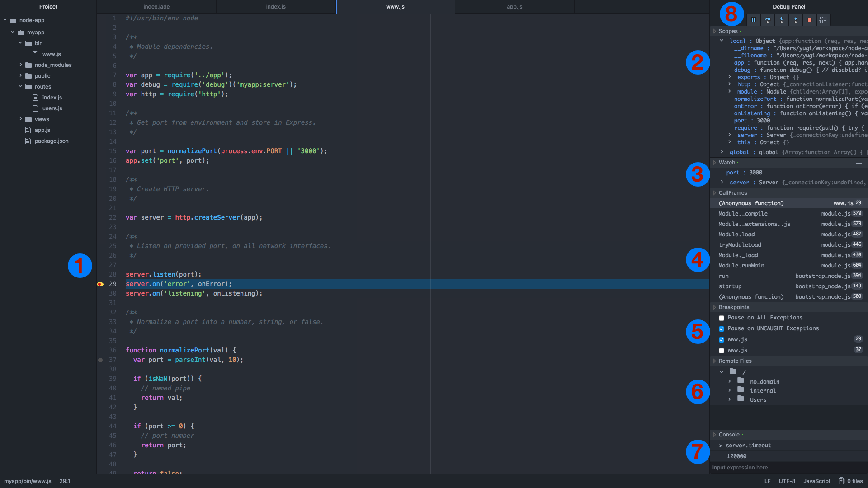The width and height of the screenshot is (868, 488).
Task: Stop debugging with the red square
Action: (x=809, y=20)
